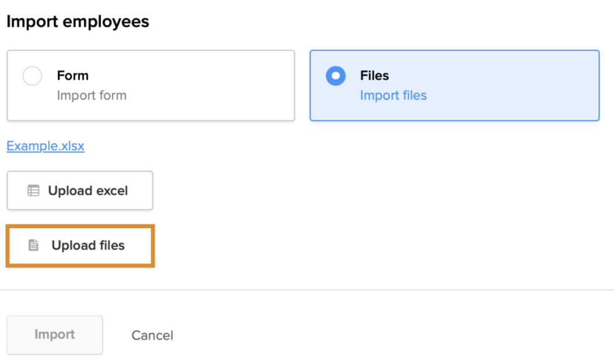Click the "Import employees" heading

pyautogui.click(x=77, y=22)
